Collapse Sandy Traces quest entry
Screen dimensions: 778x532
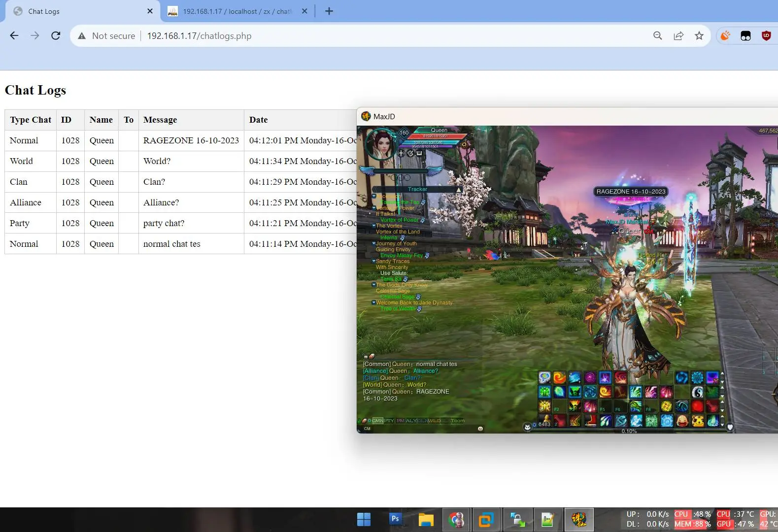374,261
